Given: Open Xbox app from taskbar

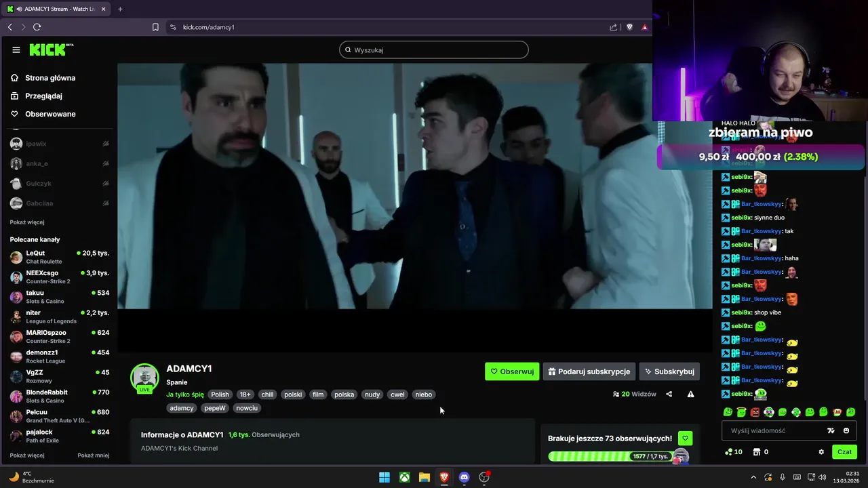Looking at the screenshot, I should pyautogui.click(x=404, y=477).
